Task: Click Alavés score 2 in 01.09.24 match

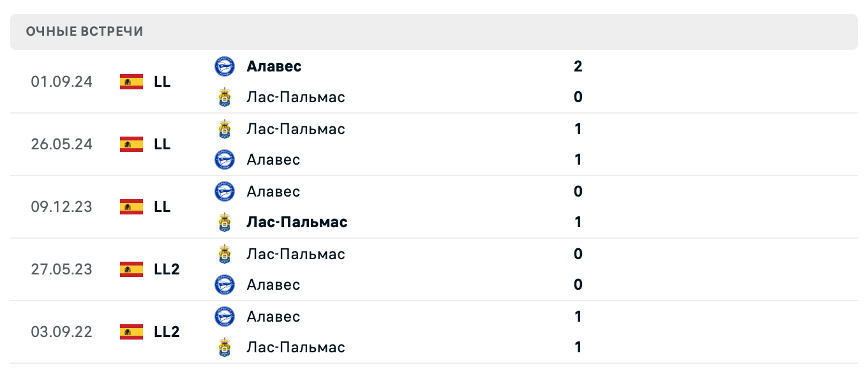Action: click(578, 66)
